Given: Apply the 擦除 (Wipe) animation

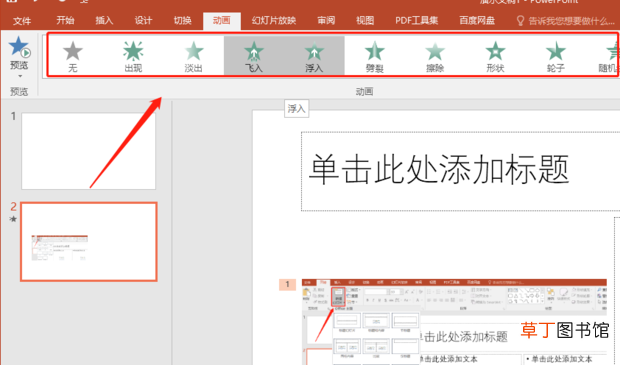Looking at the screenshot, I should click(x=435, y=56).
